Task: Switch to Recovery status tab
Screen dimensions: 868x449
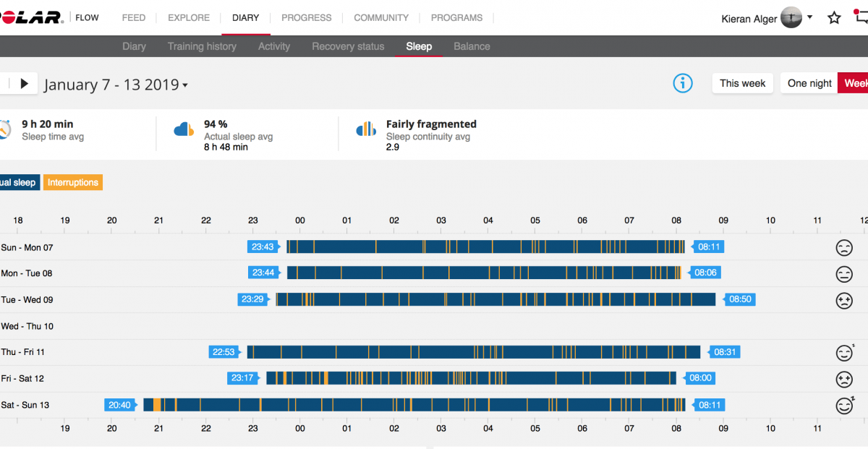Action: pyautogui.click(x=348, y=46)
